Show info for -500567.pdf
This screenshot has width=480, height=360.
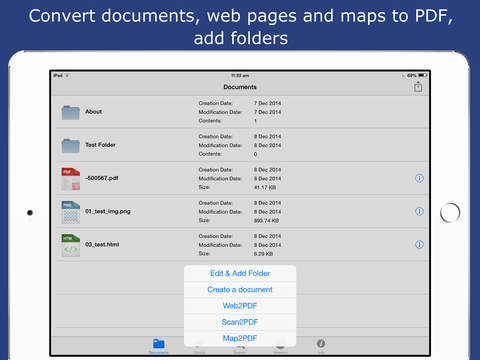419,178
